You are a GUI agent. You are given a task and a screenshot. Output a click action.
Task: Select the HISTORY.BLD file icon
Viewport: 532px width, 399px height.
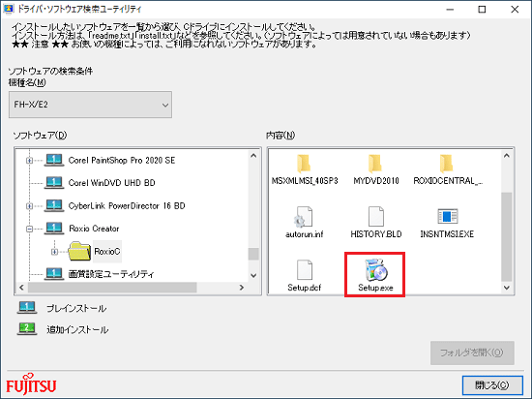click(x=376, y=216)
